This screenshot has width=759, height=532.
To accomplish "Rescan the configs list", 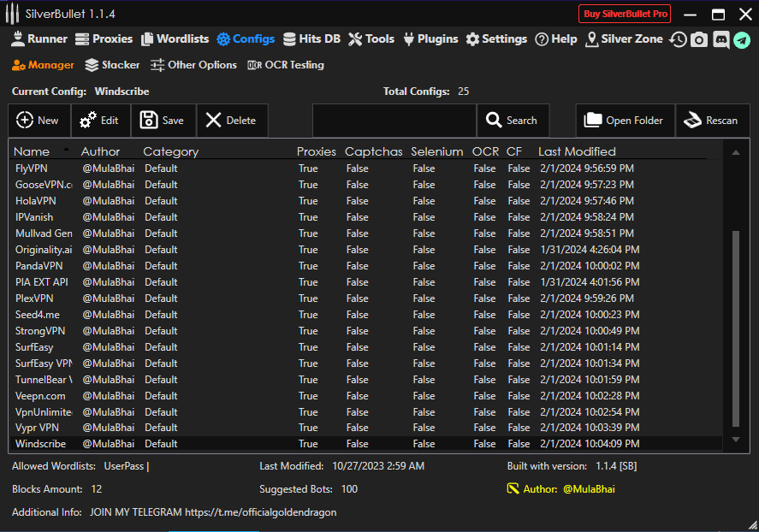I will point(713,121).
